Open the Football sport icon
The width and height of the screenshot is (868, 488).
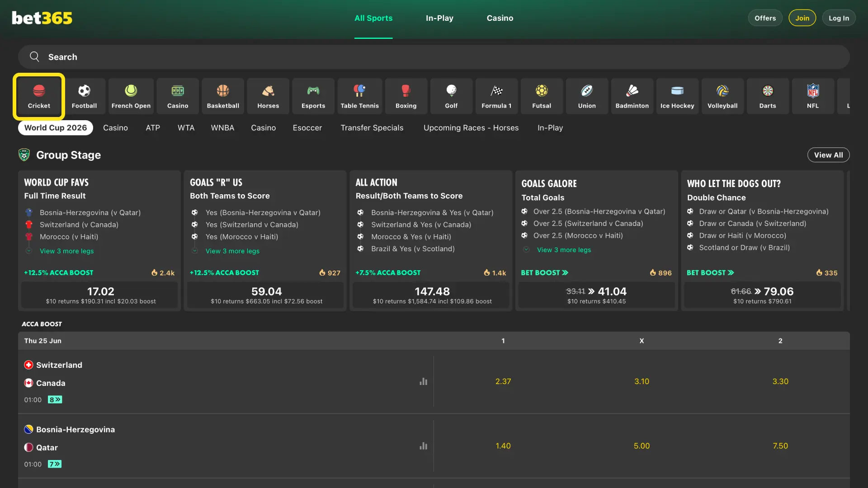click(84, 96)
